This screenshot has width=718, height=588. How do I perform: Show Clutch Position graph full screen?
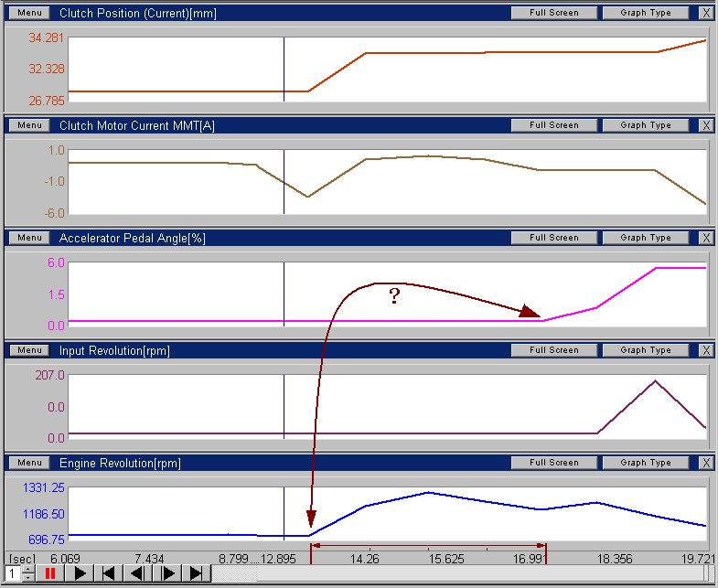pos(554,13)
